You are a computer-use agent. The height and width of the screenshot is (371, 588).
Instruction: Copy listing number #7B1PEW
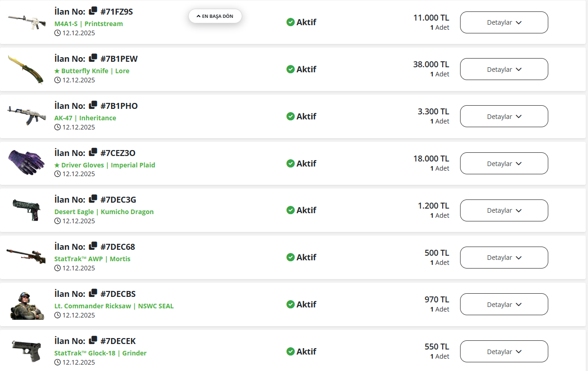coord(93,59)
